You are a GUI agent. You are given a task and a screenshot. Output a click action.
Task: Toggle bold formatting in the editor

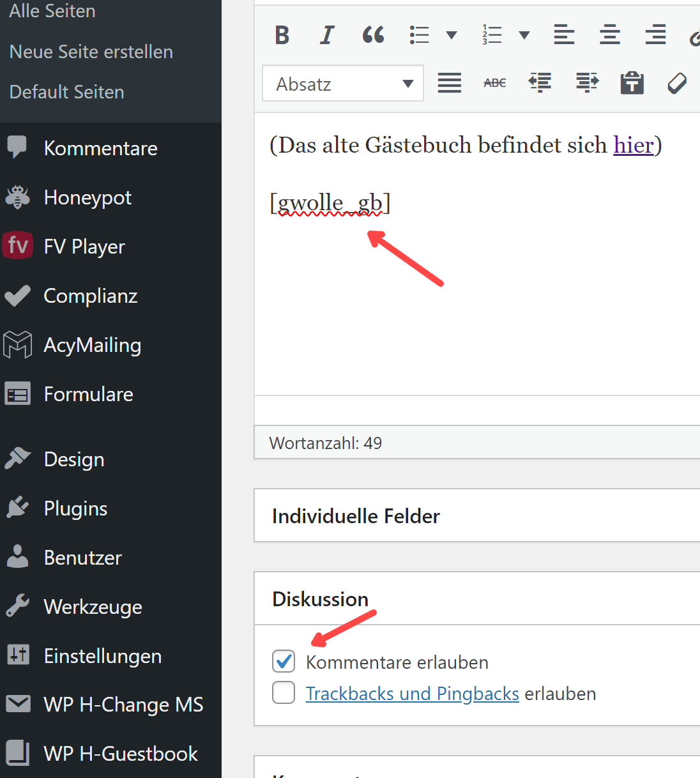282,35
